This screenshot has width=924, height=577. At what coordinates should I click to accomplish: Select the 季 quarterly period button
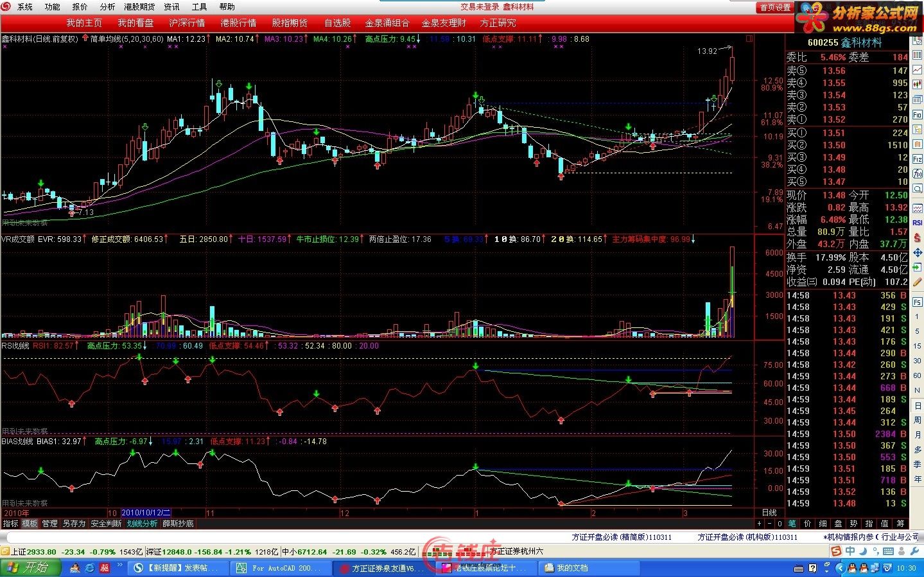(x=917, y=464)
